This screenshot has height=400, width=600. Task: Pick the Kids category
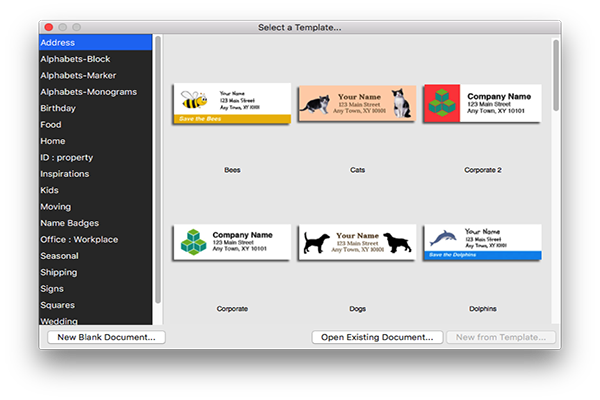click(95, 190)
